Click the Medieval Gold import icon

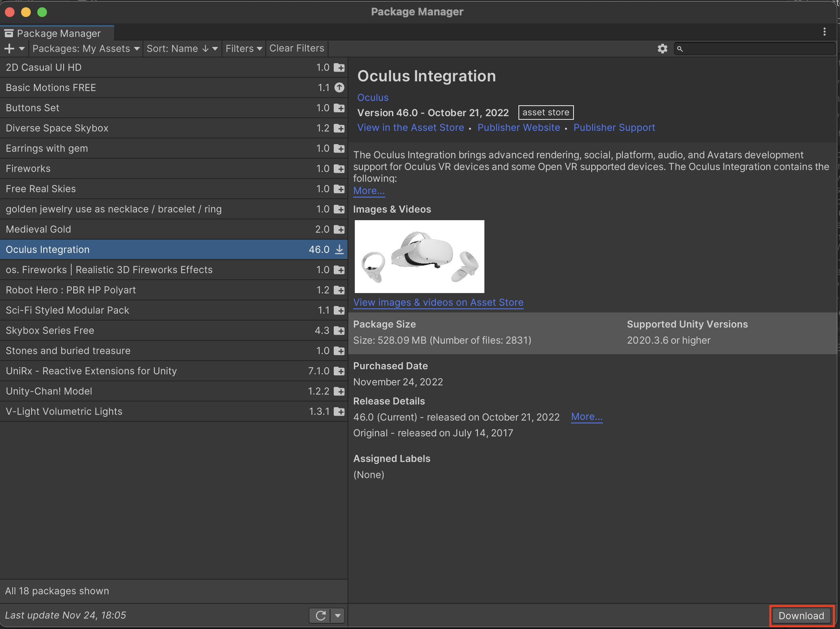[x=339, y=229]
